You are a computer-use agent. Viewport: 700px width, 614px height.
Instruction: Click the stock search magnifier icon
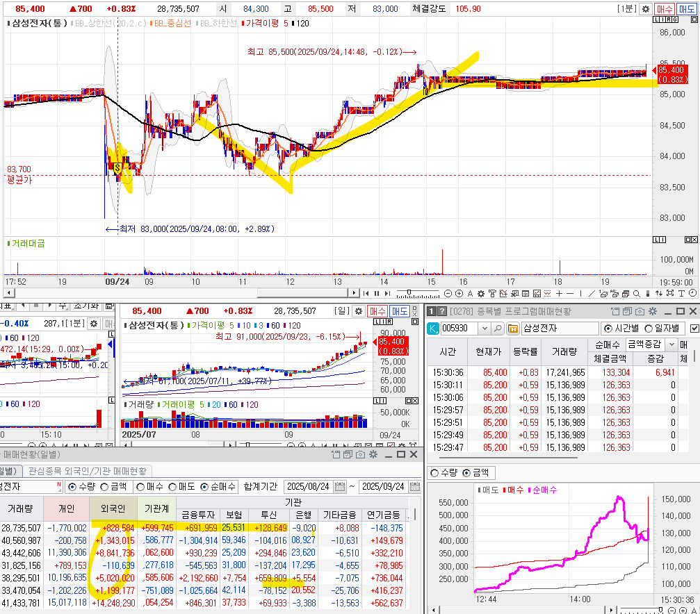coord(497,329)
